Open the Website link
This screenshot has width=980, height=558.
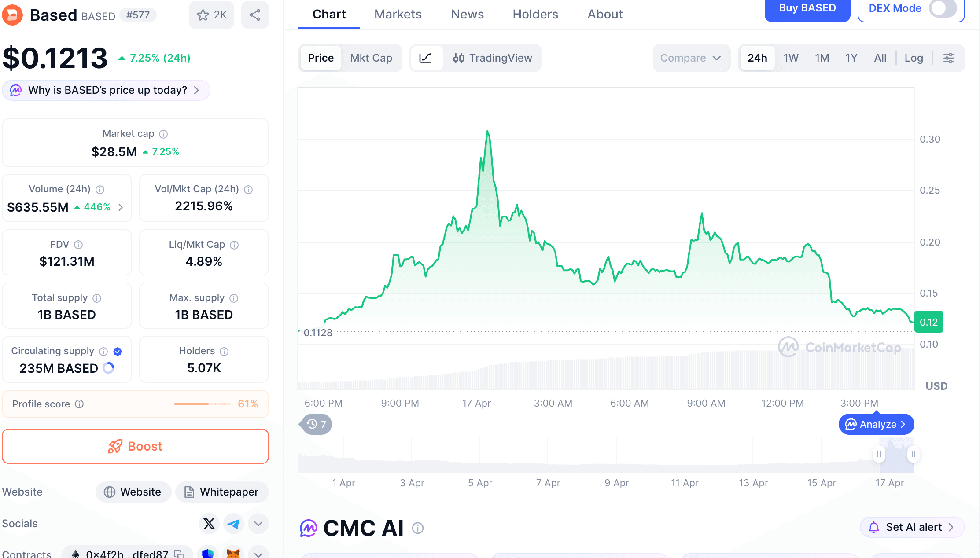pyautogui.click(x=133, y=492)
